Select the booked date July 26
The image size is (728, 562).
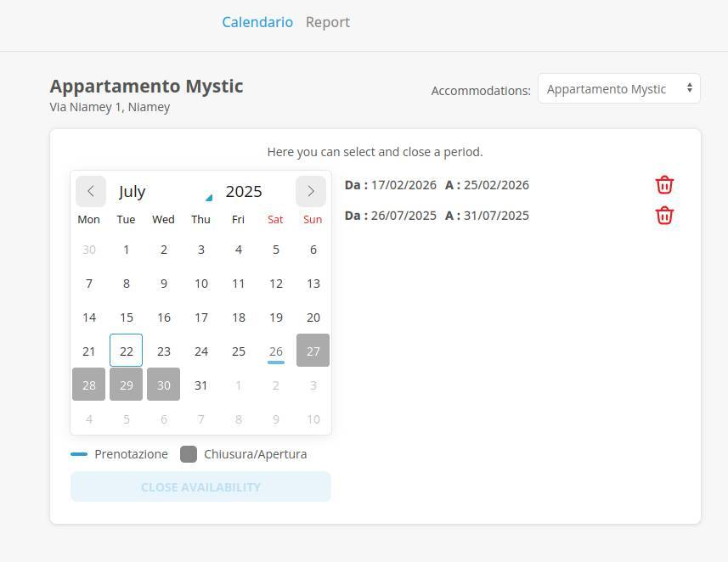pos(275,351)
